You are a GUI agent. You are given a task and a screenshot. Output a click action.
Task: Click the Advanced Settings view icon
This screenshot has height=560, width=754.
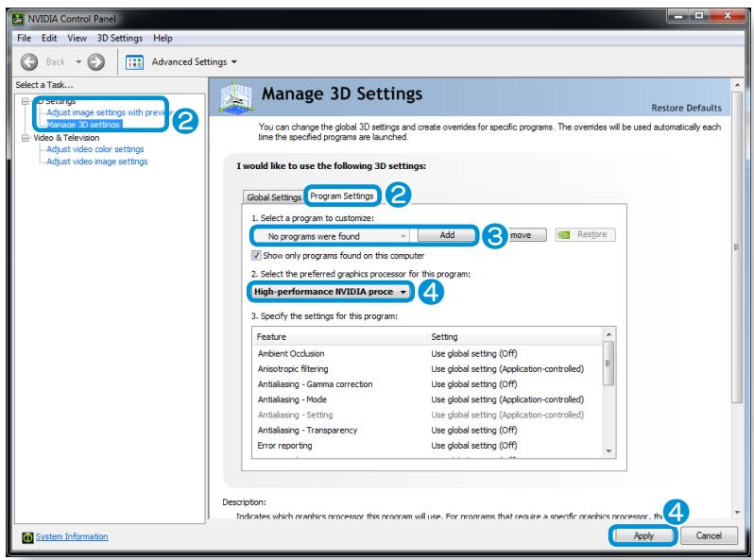click(x=134, y=62)
